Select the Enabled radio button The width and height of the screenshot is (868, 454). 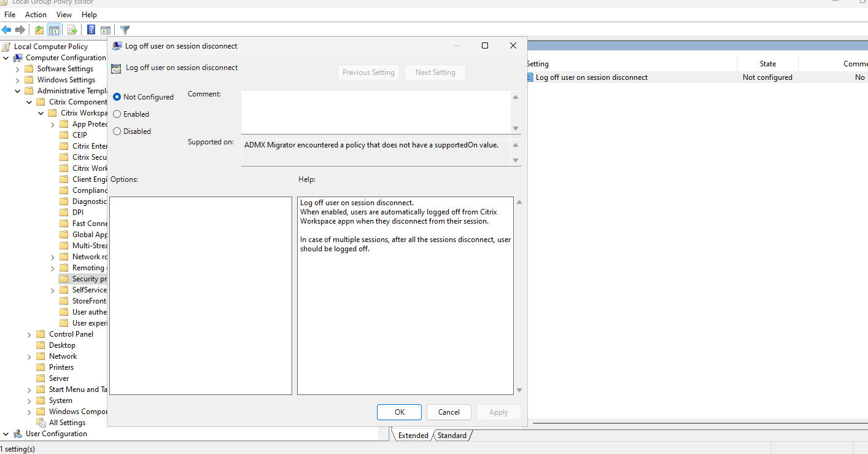(117, 114)
